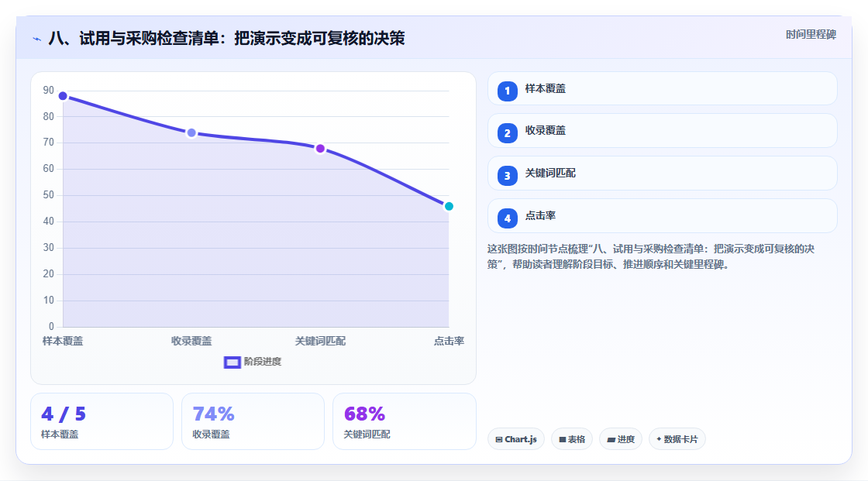Click the y-axis value 50
The image size is (868, 481).
pyautogui.click(x=49, y=195)
